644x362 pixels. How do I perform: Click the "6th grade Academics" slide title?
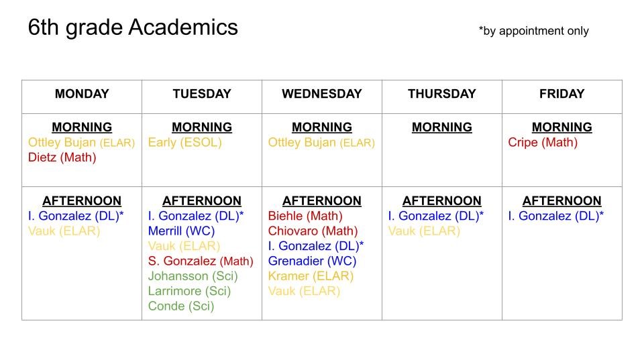pyautogui.click(x=133, y=27)
